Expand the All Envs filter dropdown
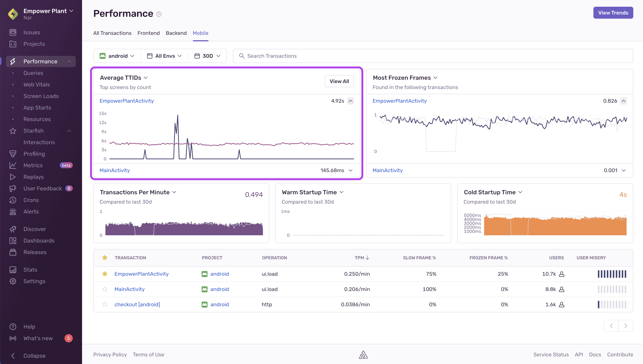Screen dimensions: 643x364 pyautogui.click(x=164, y=56)
